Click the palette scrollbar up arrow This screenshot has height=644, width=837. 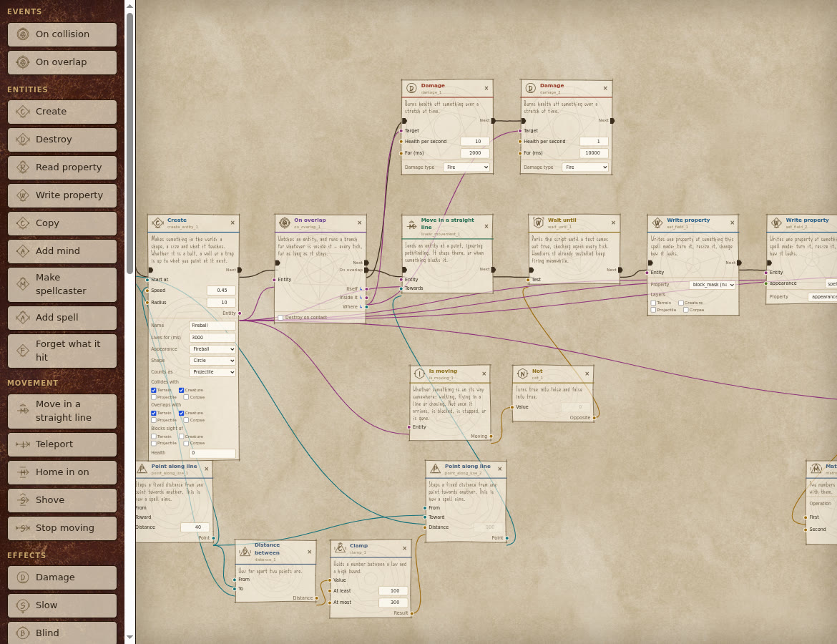coord(129,6)
